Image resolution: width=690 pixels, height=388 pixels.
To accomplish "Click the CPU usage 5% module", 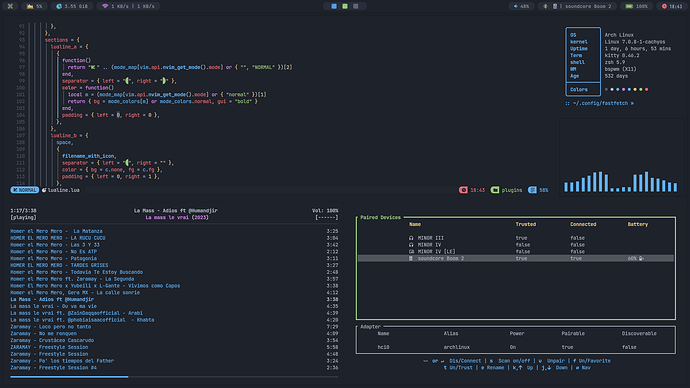I will tap(35, 6).
